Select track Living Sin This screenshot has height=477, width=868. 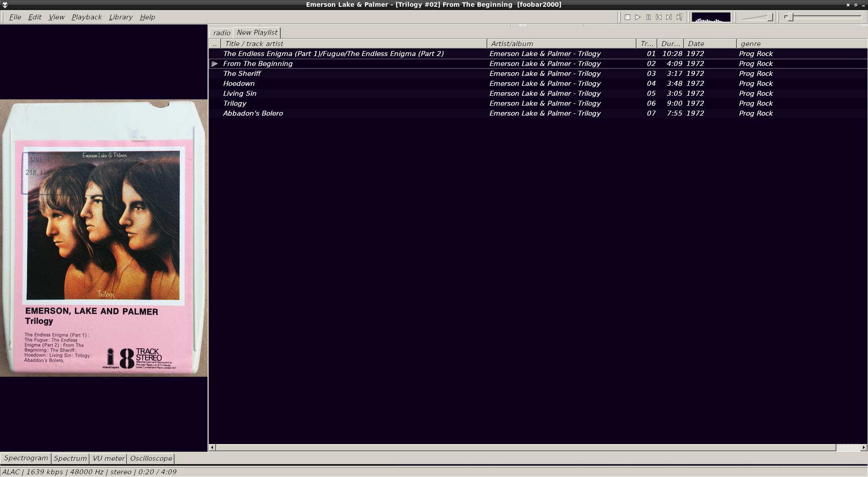538,94
